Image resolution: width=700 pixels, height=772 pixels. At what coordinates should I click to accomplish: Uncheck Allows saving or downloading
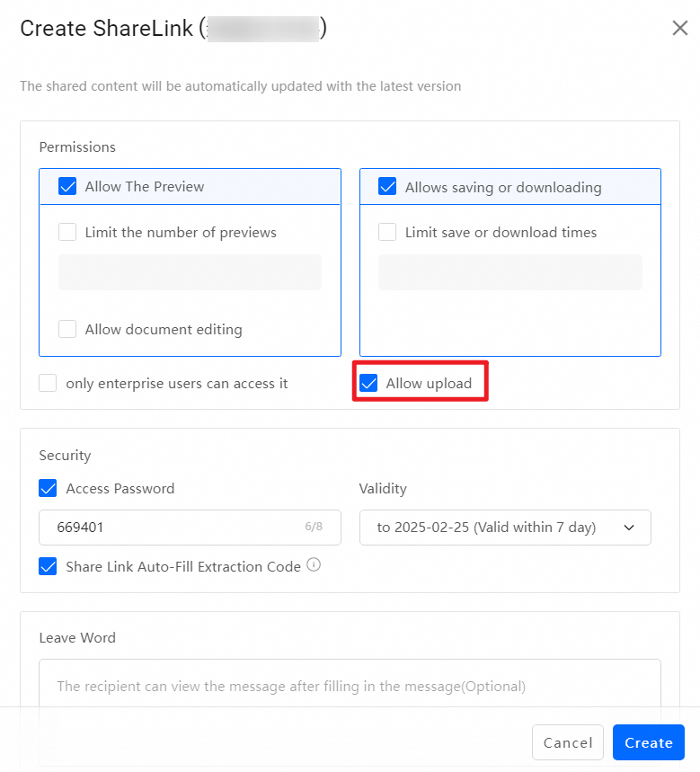pyautogui.click(x=387, y=186)
